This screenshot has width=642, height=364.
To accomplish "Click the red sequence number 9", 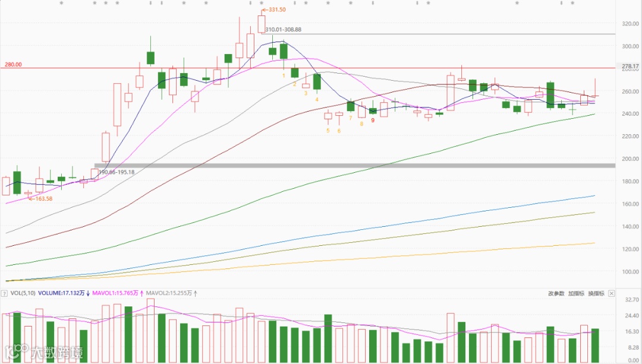I will click(373, 120).
